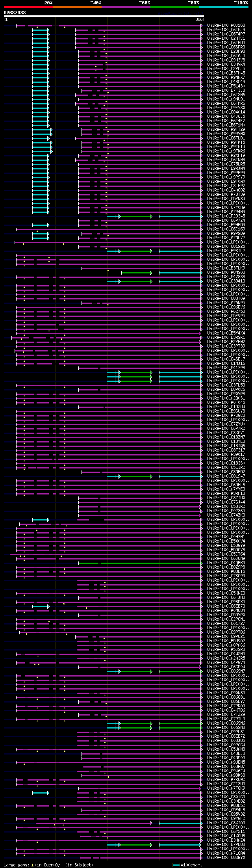Click the purple ~60% identity legend bar

(126, 7)
